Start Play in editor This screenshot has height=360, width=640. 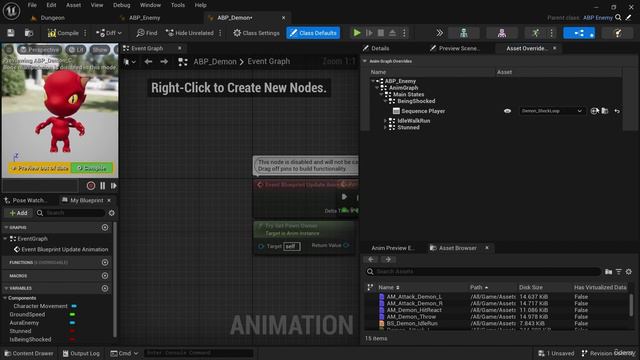pos(357,33)
